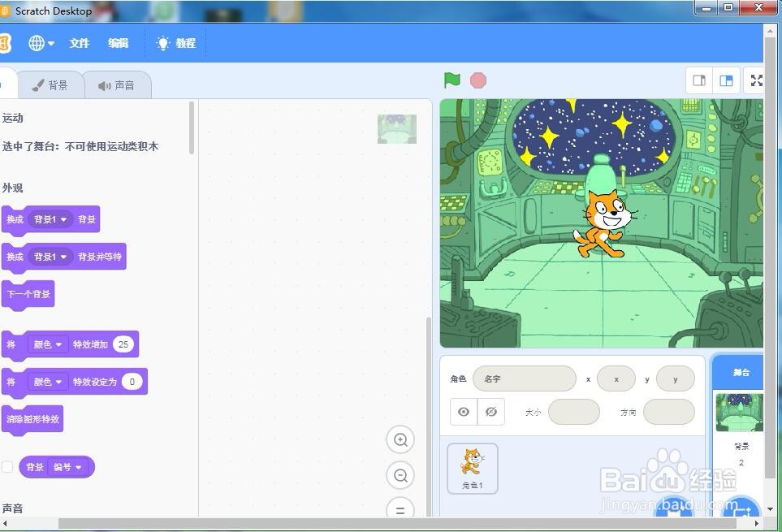
Task: Click the hide sprite crossed-eye button
Action: (x=491, y=412)
